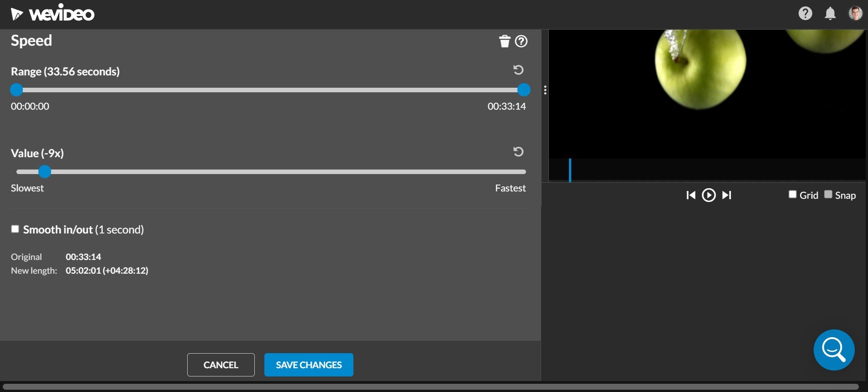Delete speed effect with trash icon
Image resolution: width=868 pixels, height=392 pixels.
pyautogui.click(x=504, y=42)
